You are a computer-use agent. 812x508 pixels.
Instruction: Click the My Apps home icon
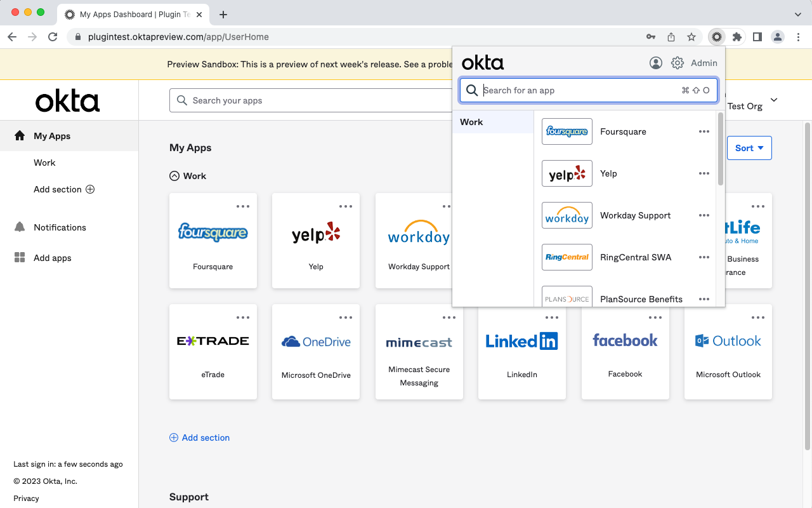click(x=19, y=135)
